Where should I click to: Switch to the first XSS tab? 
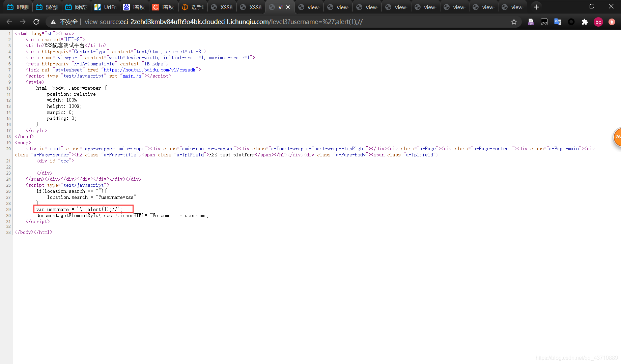pos(221,7)
